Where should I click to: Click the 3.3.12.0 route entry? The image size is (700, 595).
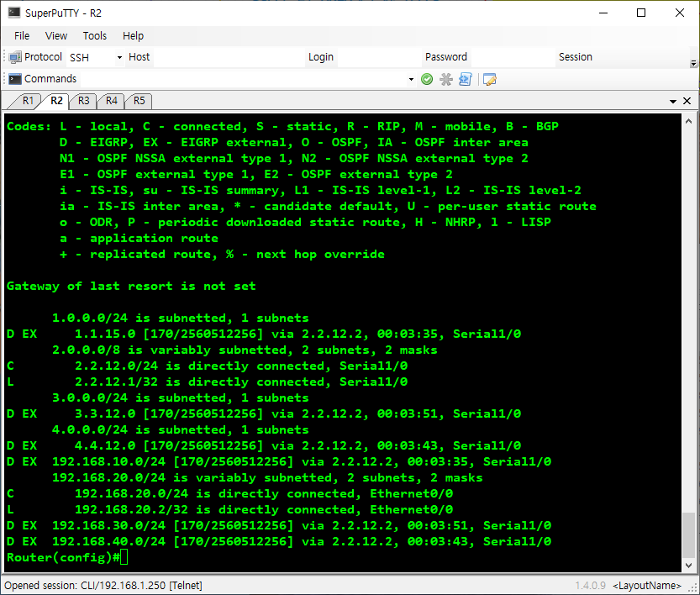(x=264, y=413)
